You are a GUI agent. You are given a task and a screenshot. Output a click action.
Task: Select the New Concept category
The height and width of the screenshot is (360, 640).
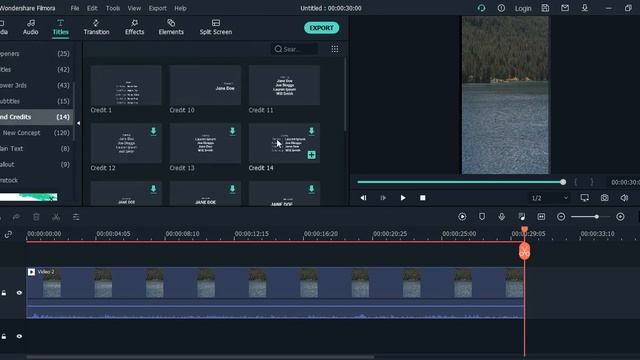click(36, 133)
